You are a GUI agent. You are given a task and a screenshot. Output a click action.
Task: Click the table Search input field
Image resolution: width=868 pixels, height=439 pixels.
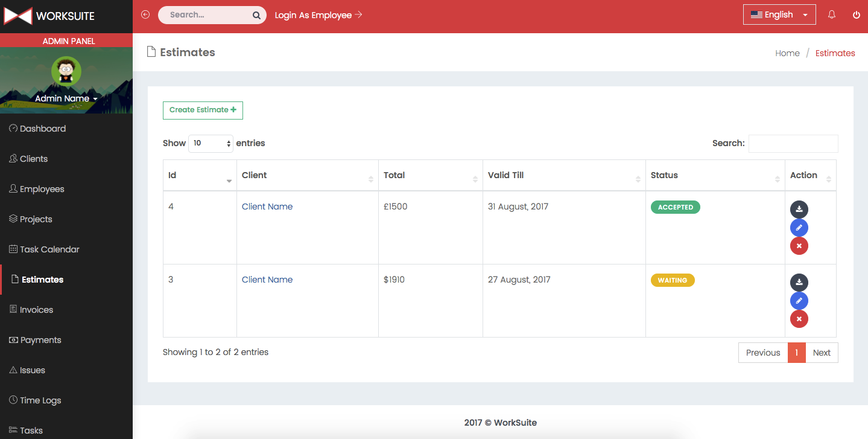[793, 144]
